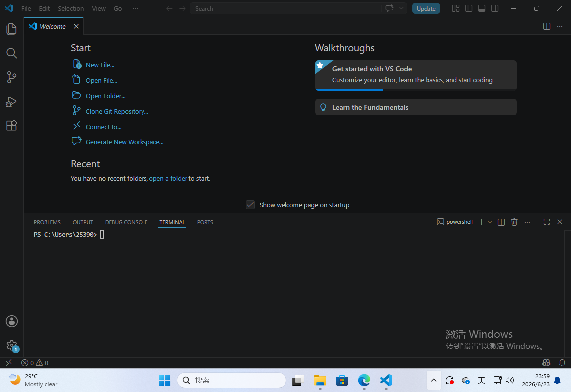571x392 pixels.
Task: Open Learn the Fundamentals walkthrough
Action: pyautogui.click(x=416, y=107)
